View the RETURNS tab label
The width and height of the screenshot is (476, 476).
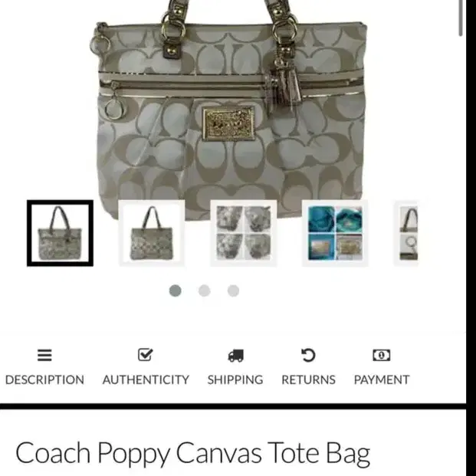308,379
